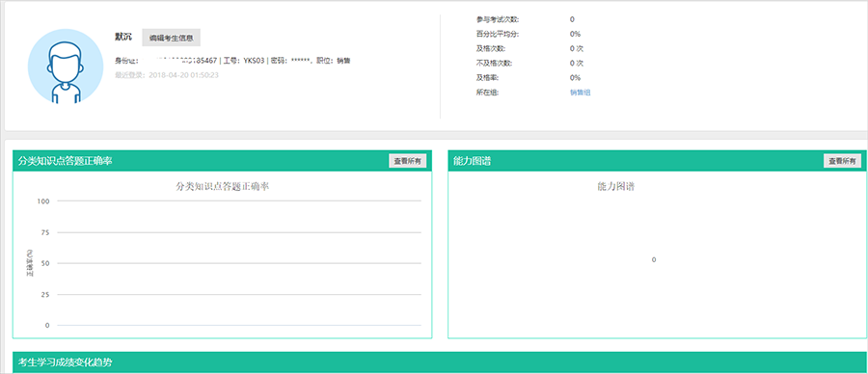The height and width of the screenshot is (374, 868).
Task: Click the 25 label on the chart's vertical axis
Action: point(46,294)
